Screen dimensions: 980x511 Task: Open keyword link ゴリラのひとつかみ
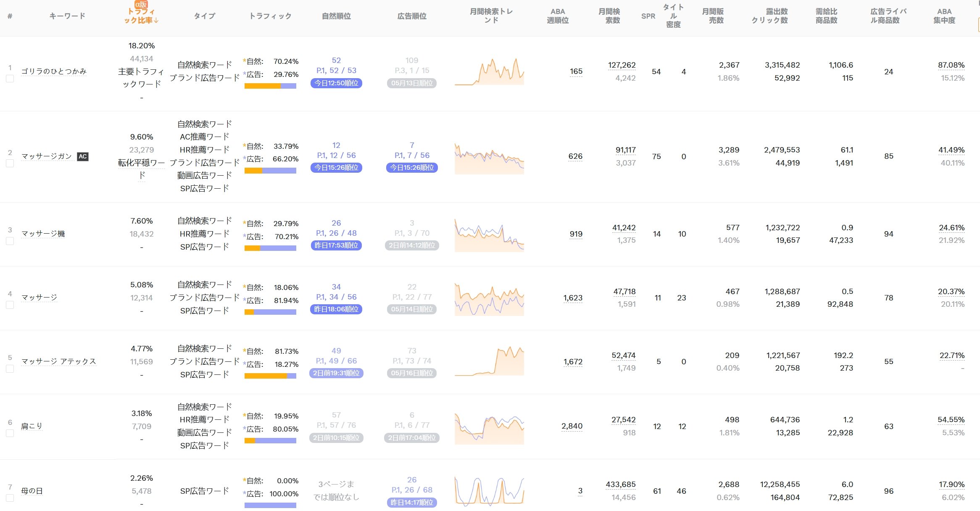click(x=54, y=71)
